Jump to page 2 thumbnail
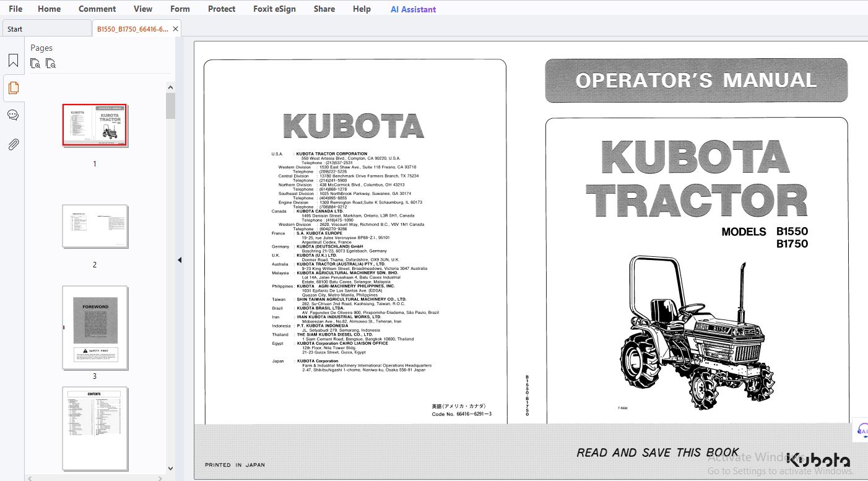Screen dimensions: 868x481 coord(95,227)
